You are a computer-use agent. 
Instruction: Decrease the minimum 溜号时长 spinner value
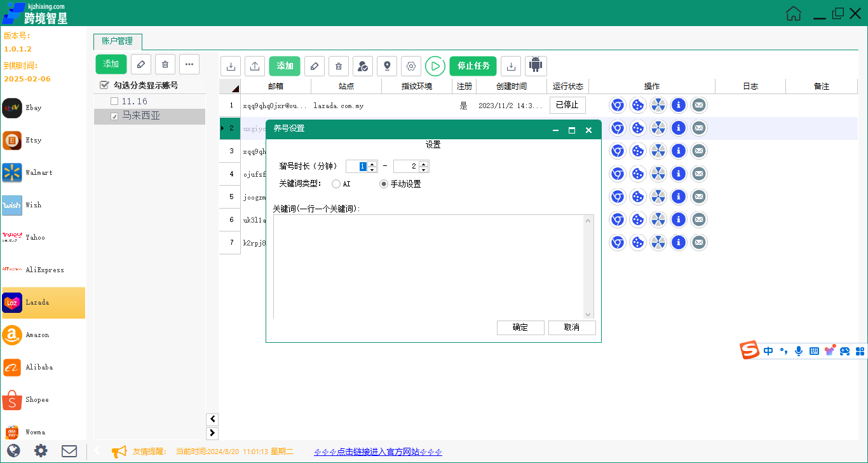point(372,169)
